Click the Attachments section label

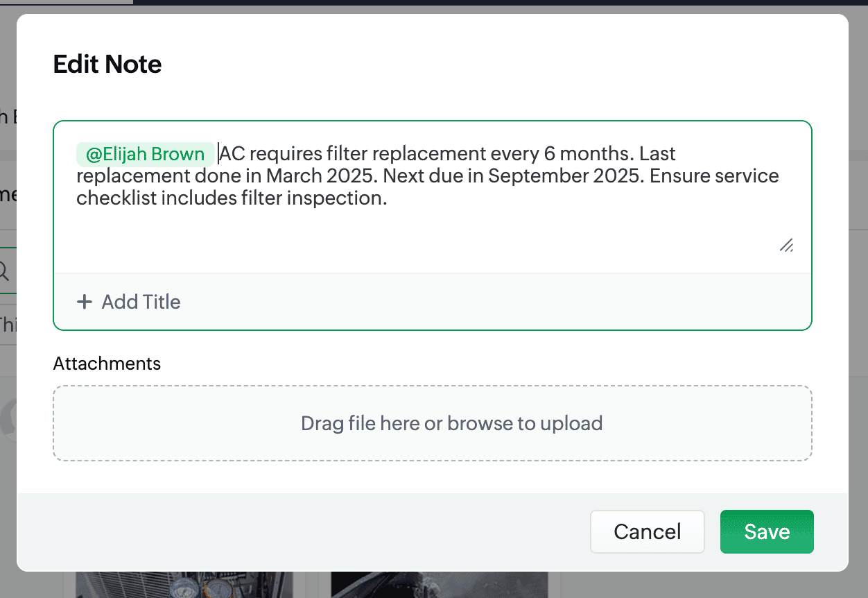107,364
